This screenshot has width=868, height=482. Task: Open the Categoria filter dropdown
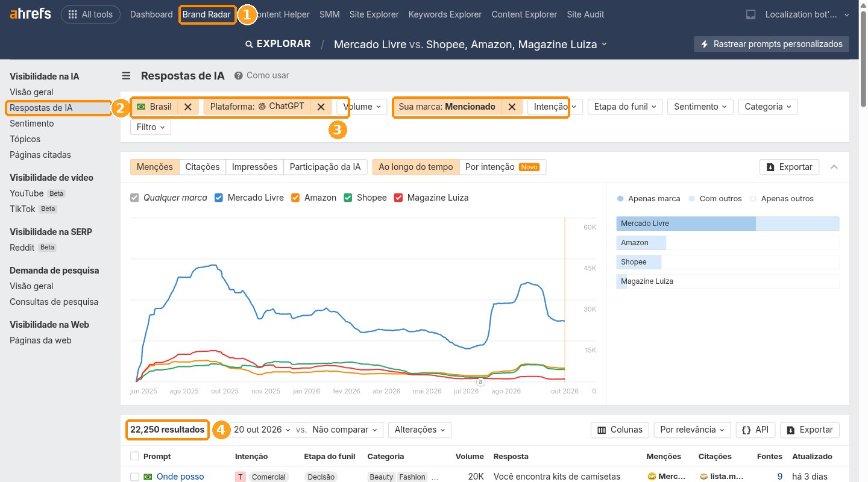pos(767,107)
